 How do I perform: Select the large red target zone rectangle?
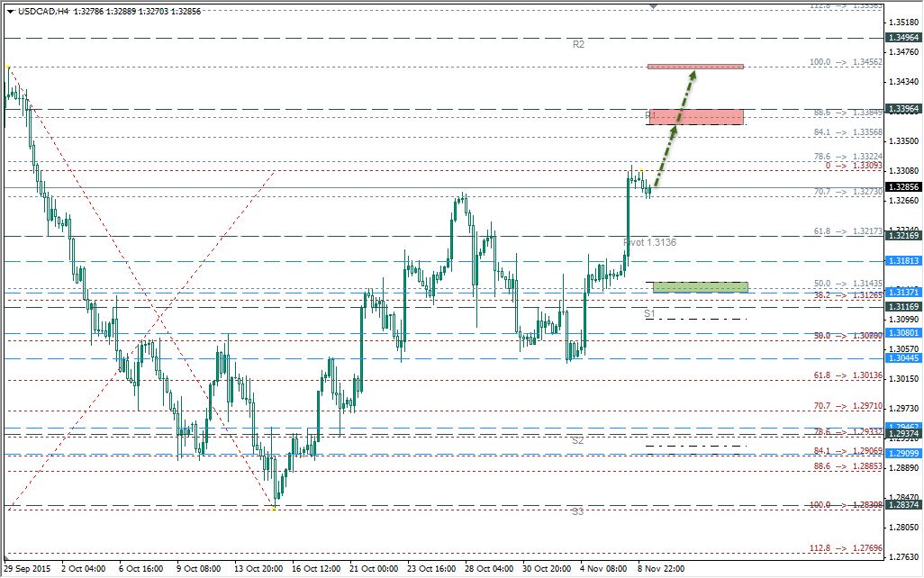696,116
